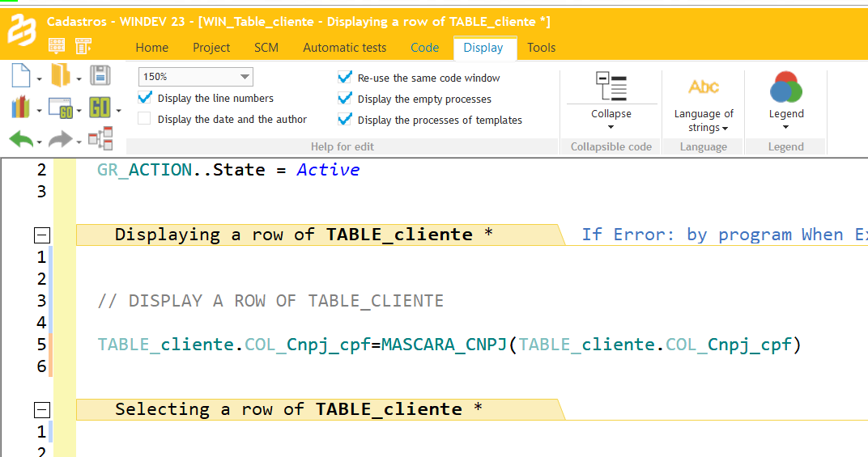Screen dimensions: 868x457
Task: Run the window test with the window GO icon
Action: point(61,108)
